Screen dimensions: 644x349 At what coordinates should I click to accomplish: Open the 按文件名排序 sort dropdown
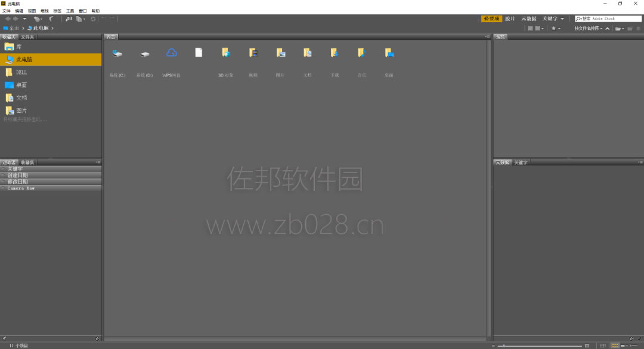pos(588,29)
